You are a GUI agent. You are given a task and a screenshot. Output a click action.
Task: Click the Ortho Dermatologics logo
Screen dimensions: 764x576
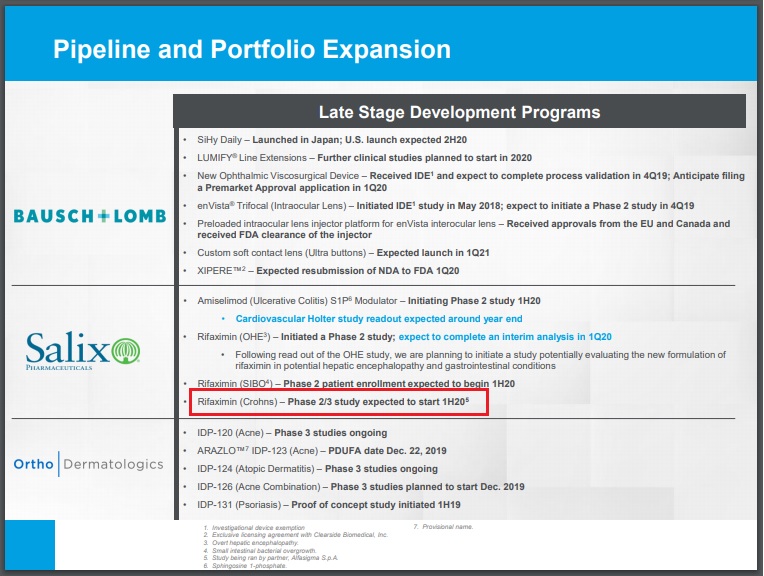89,464
